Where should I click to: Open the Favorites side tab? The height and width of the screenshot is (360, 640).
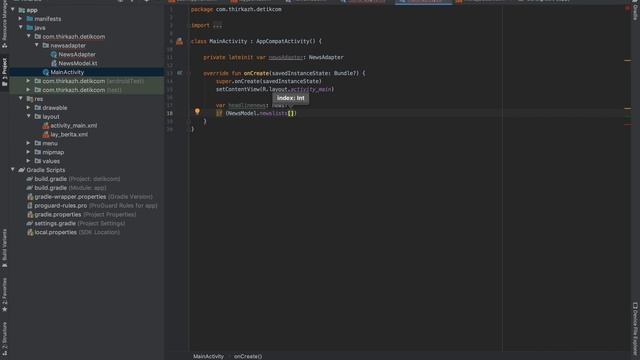(4, 295)
